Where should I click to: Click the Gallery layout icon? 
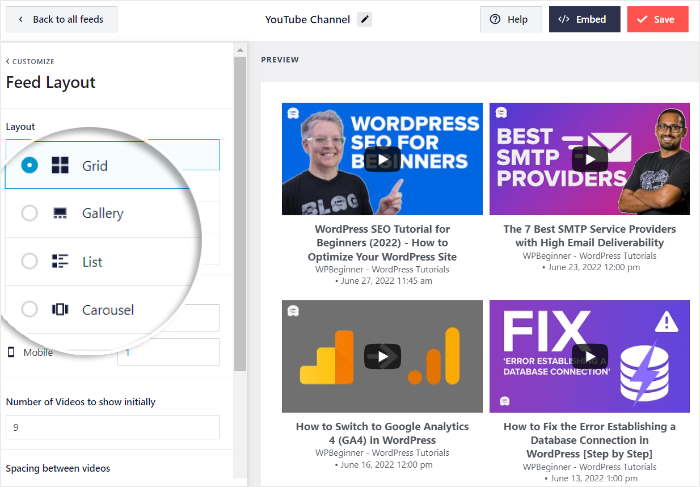pos(60,213)
